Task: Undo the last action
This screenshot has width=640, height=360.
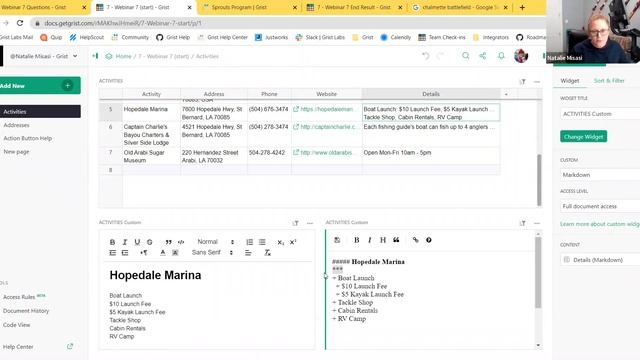Action: click(x=426, y=56)
